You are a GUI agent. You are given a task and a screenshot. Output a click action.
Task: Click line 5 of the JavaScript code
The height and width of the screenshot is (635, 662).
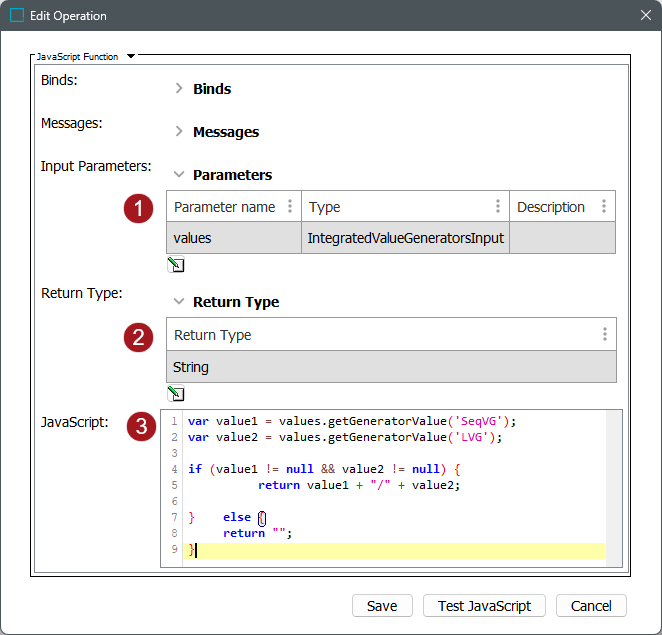point(358,485)
